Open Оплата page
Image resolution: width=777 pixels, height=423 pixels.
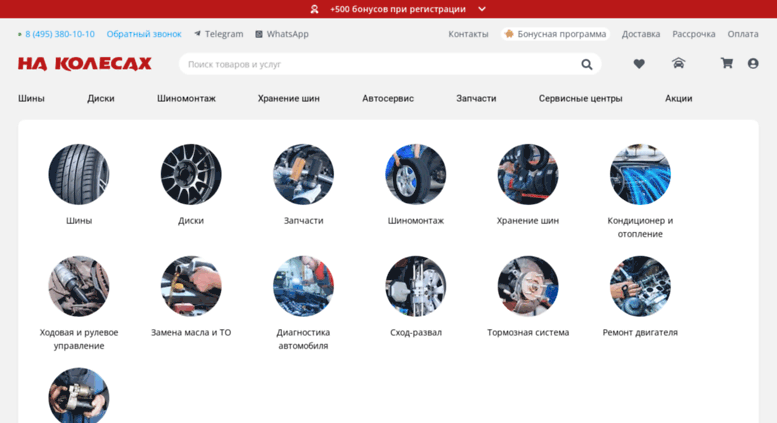[743, 34]
